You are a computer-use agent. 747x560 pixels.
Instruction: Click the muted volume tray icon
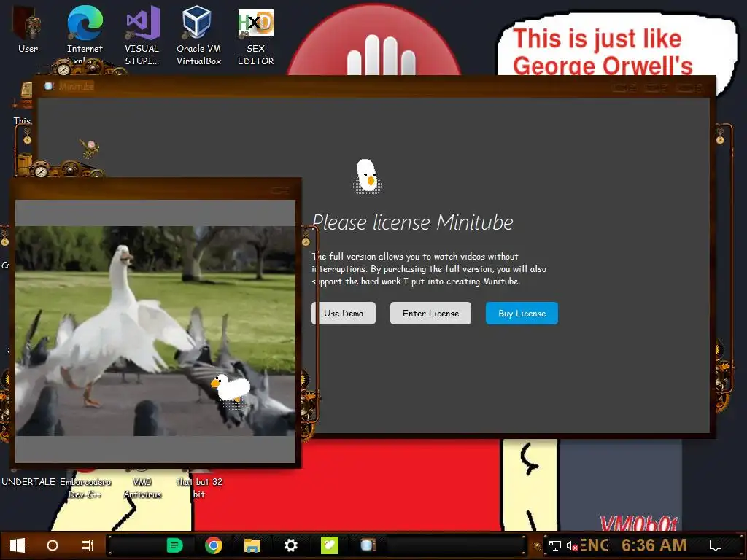572,545
